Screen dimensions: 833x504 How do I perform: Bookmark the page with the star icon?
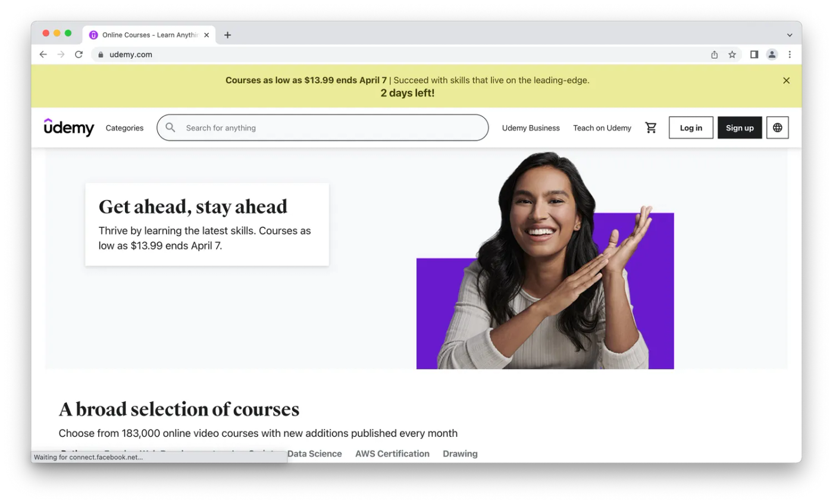(x=732, y=54)
